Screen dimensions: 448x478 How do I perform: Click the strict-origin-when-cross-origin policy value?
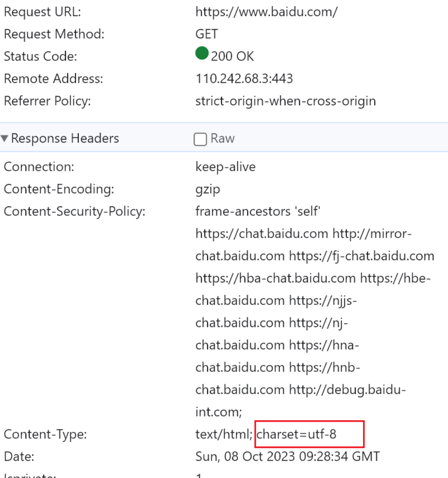click(286, 101)
